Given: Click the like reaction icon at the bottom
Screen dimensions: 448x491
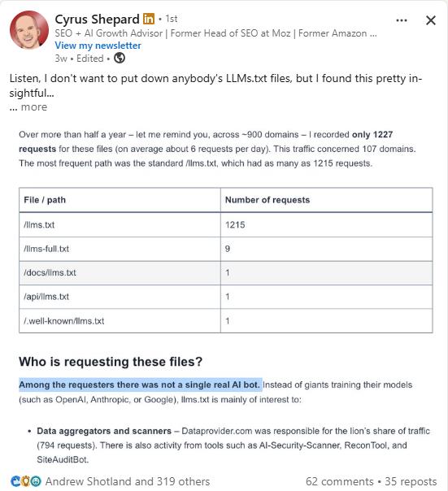Looking at the screenshot, I should pos(15,481).
